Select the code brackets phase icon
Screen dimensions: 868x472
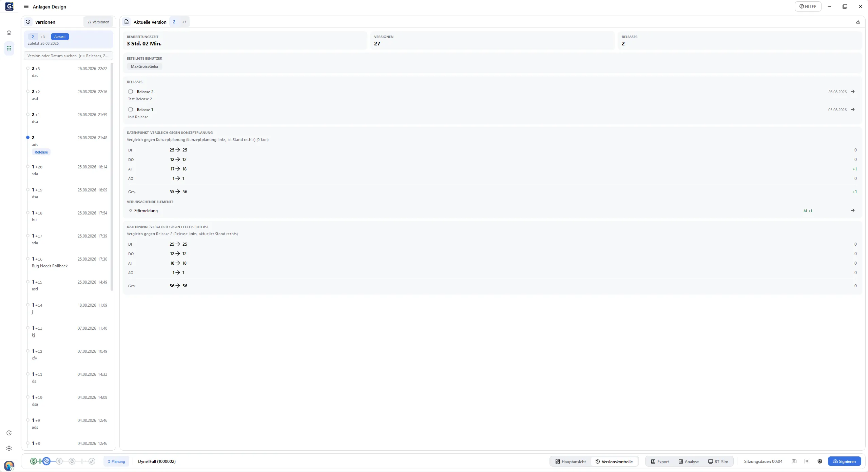click(x=72, y=461)
